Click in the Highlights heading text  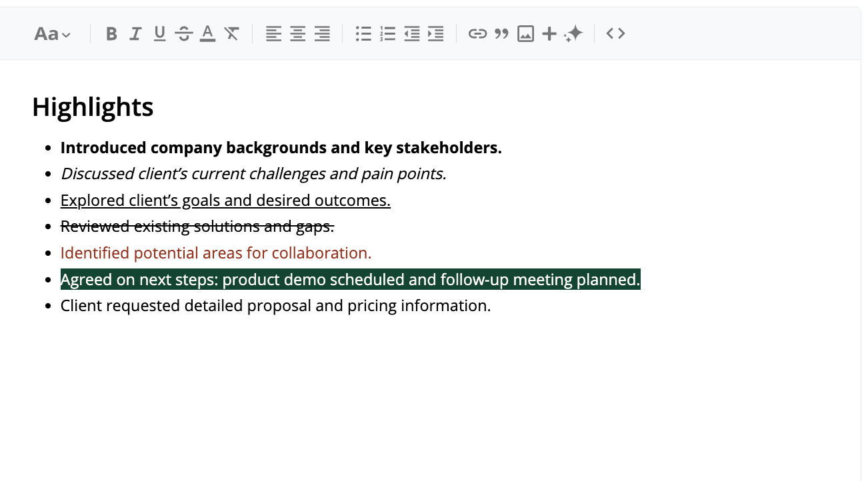coord(93,107)
